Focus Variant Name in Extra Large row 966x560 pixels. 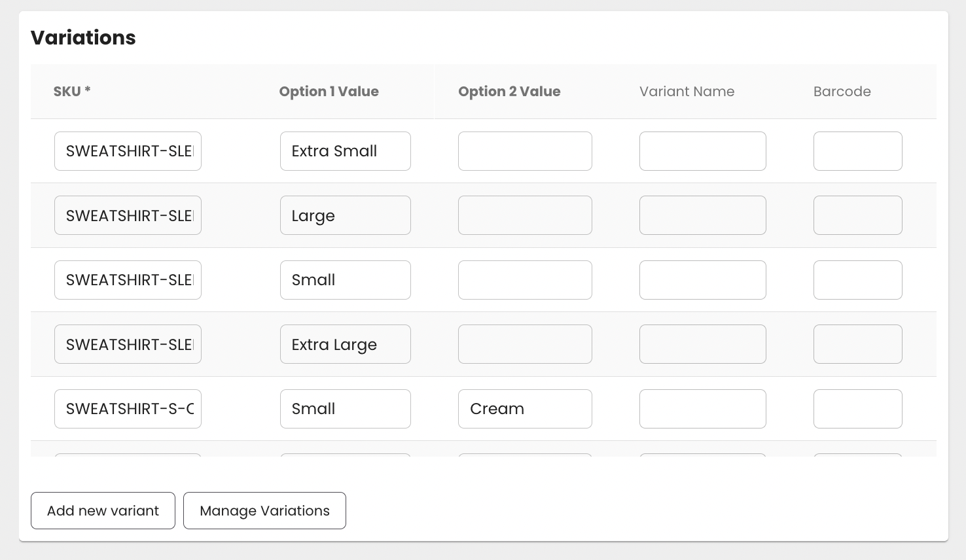pyautogui.click(x=702, y=344)
